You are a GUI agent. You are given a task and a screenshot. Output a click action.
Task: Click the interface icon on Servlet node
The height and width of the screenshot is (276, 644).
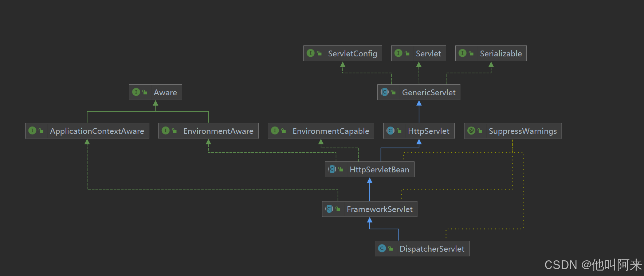[x=398, y=53]
